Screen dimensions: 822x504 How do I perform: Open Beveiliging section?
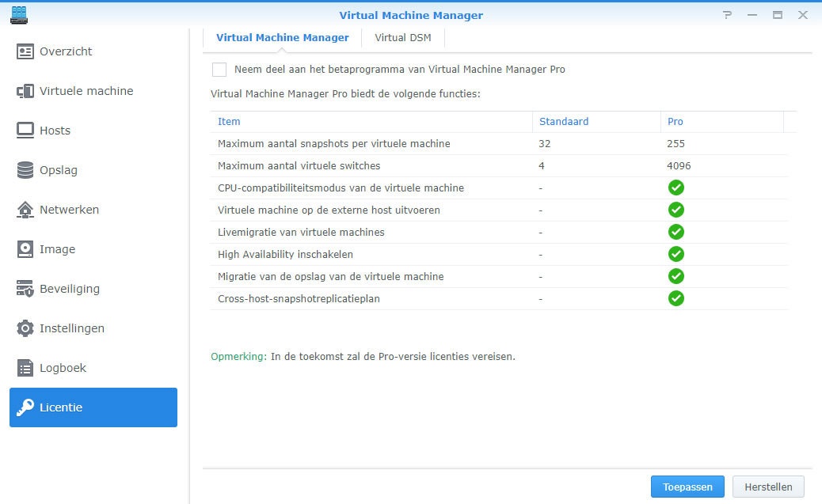pos(93,289)
